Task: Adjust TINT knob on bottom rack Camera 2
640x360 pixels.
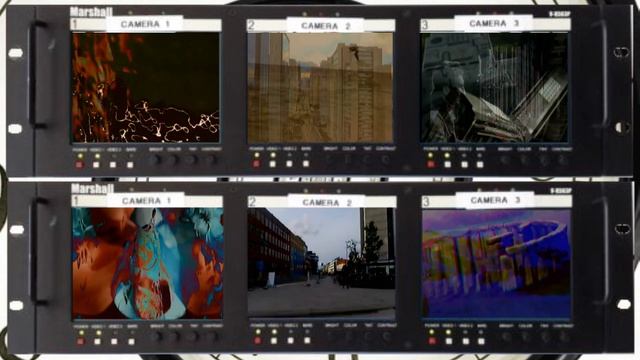Action: (x=368, y=337)
